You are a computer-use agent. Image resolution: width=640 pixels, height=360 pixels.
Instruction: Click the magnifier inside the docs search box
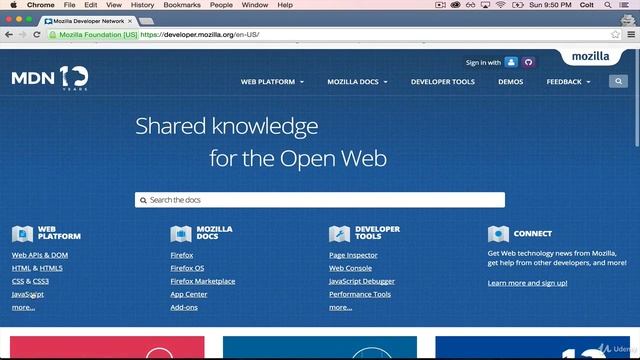(143, 200)
